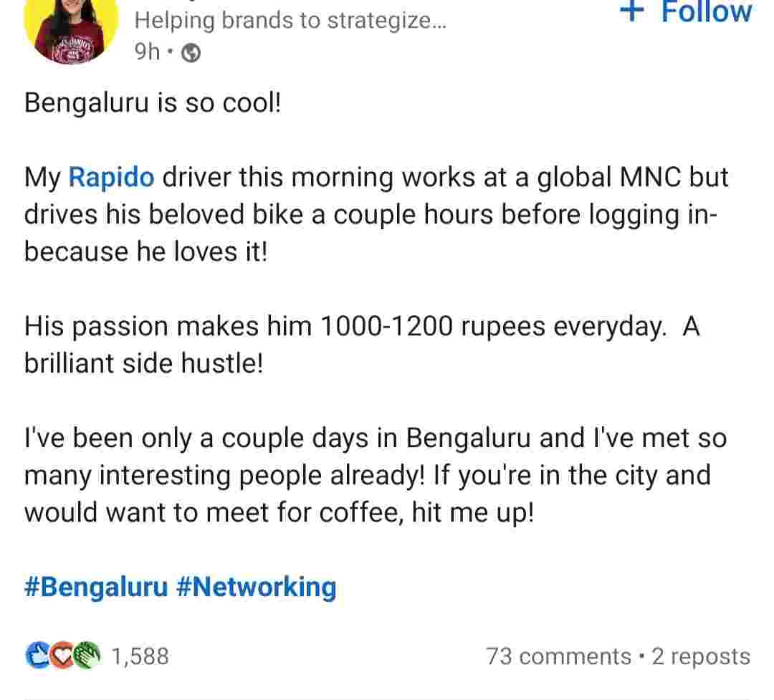774x700 pixels.
Task: Open the #Bengaluru hashtag
Action: point(96,587)
